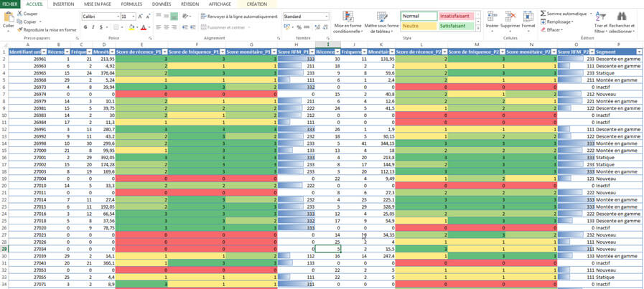Open the font size 11 dropdown
The image size is (644, 289).
coord(134,16)
